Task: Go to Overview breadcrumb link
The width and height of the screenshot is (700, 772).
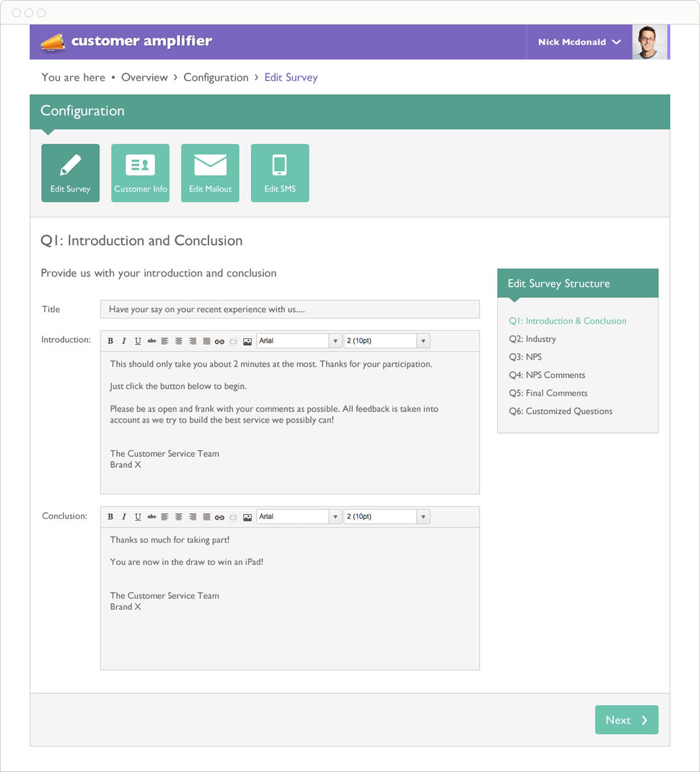Action: pyautogui.click(x=144, y=77)
